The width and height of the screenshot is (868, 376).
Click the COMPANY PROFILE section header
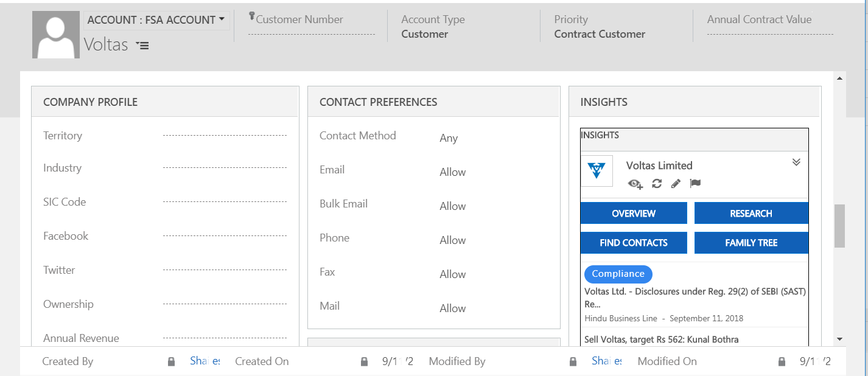point(164,102)
